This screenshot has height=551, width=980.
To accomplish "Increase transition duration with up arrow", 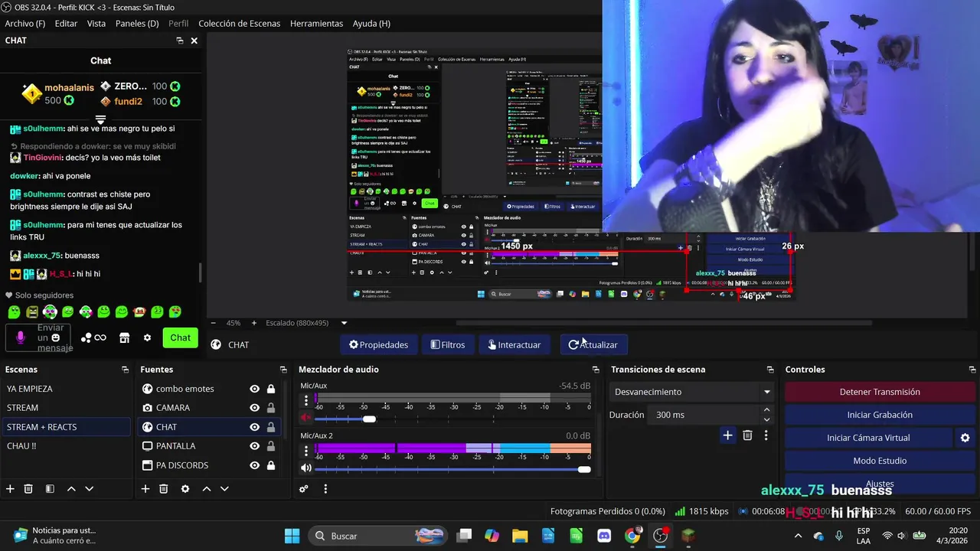I will click(766, 410).
